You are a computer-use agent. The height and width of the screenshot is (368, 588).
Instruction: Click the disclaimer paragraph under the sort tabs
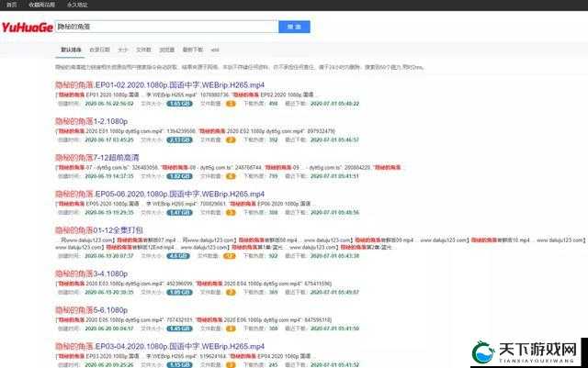click(240, 68)
